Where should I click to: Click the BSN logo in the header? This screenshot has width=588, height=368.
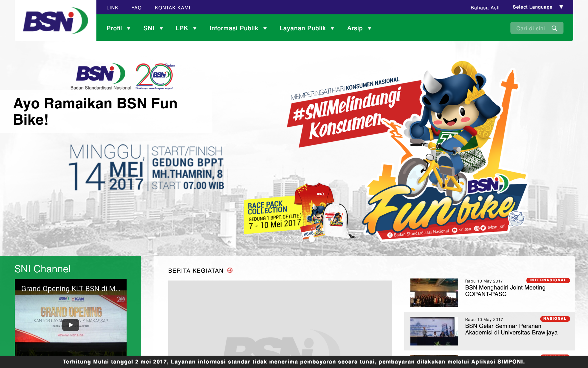coord(55,20)
